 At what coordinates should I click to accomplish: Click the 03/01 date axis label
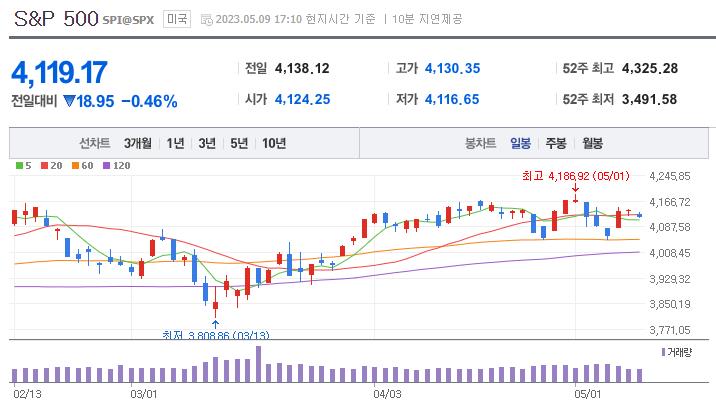[x=144, y=394]
